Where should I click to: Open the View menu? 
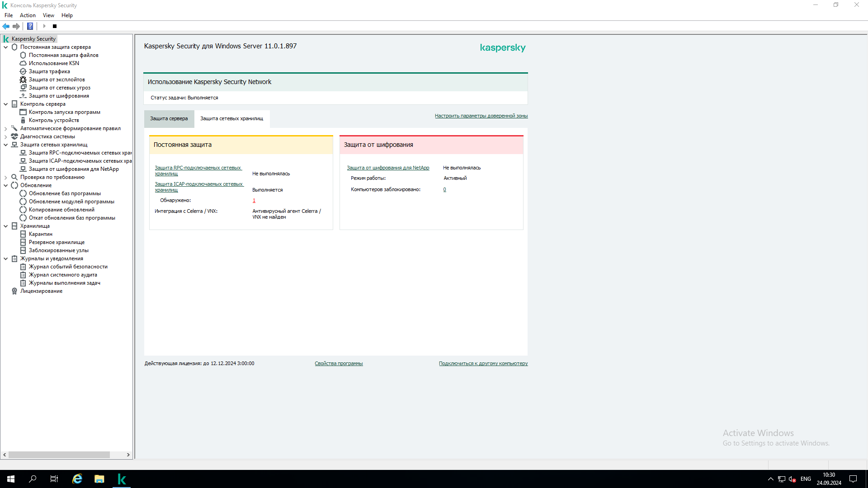[48, 15]
